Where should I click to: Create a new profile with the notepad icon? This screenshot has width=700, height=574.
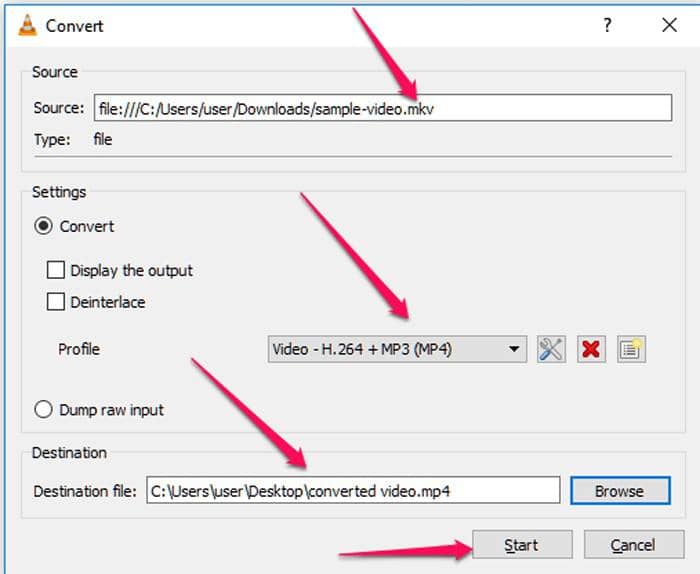[631, 349]
